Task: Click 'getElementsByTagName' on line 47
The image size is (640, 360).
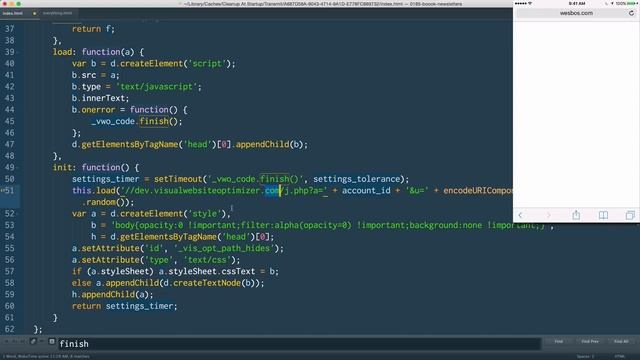Action: pos(130,144)
